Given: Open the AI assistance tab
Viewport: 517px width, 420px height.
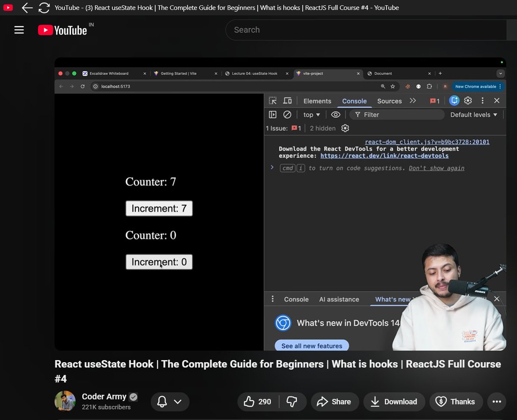Looking at the screenshot, I should click(x=340, y=299).
